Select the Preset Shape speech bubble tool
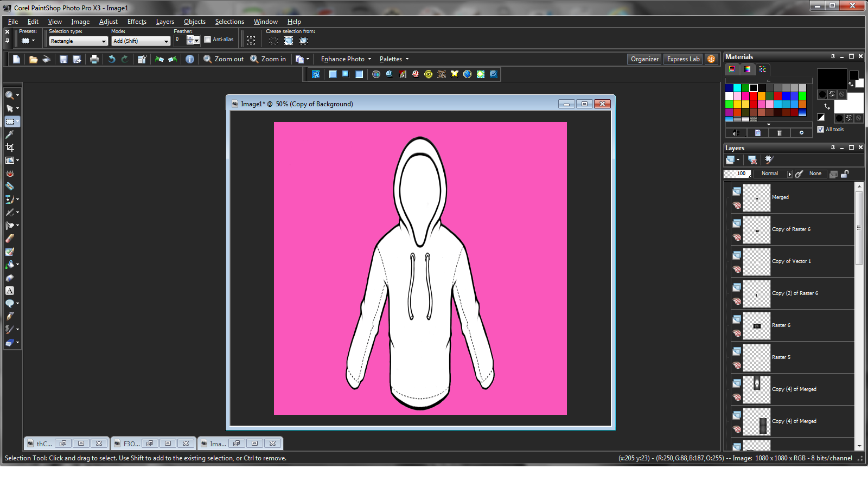 coord(10,304)
